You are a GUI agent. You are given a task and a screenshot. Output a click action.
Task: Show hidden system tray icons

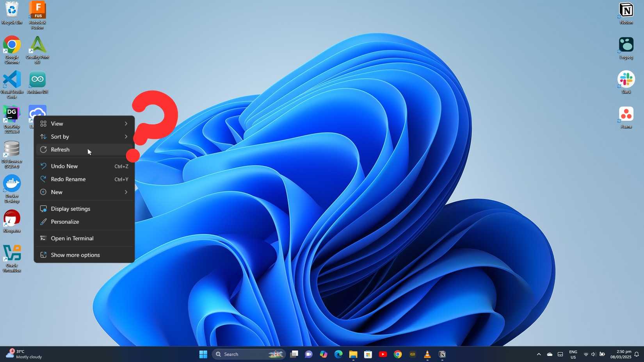[x=539, y=354]
